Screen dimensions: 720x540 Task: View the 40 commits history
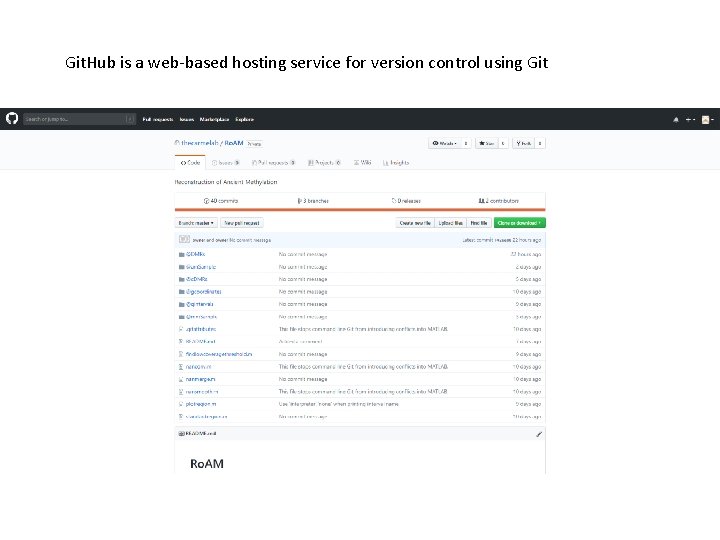click(x=221, y=201)
